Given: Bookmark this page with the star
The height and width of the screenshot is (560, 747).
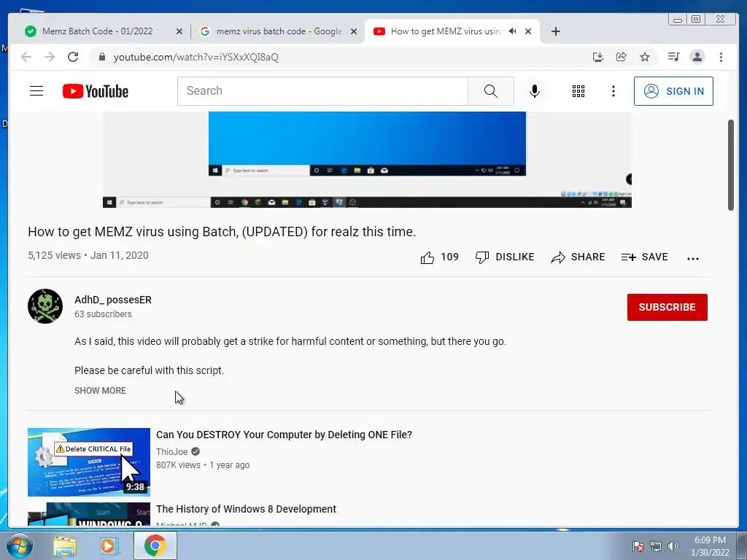Looking at the screenshot, I should [x=645, y=57].
